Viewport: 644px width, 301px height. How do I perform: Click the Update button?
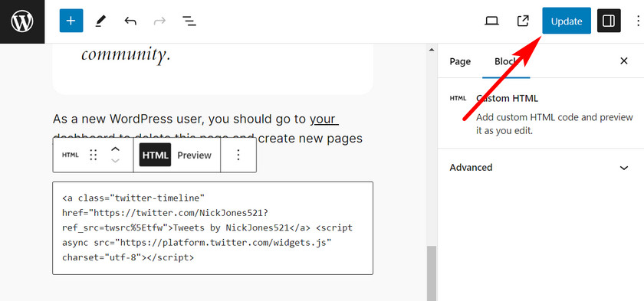(567, 21)
